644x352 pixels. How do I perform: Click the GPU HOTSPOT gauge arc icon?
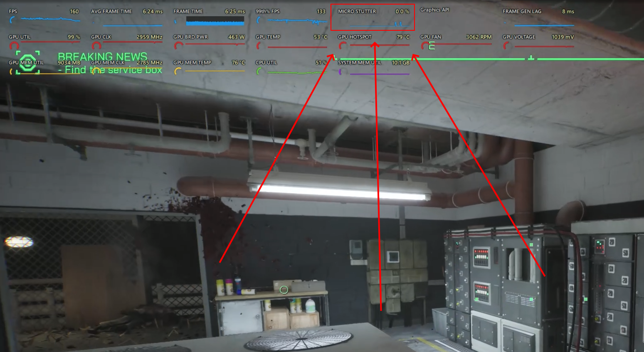tap(343, 45)
